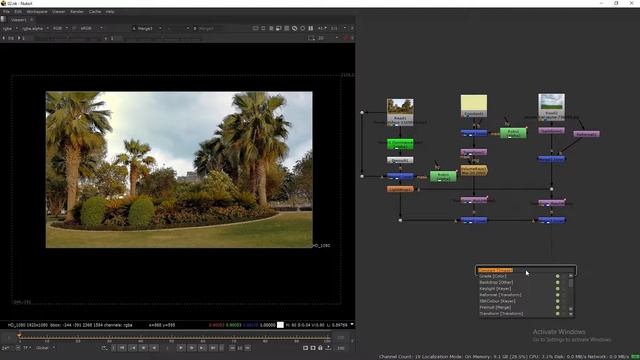
Task: Open the viewer wipe mode dropdown
Action: 178,29
